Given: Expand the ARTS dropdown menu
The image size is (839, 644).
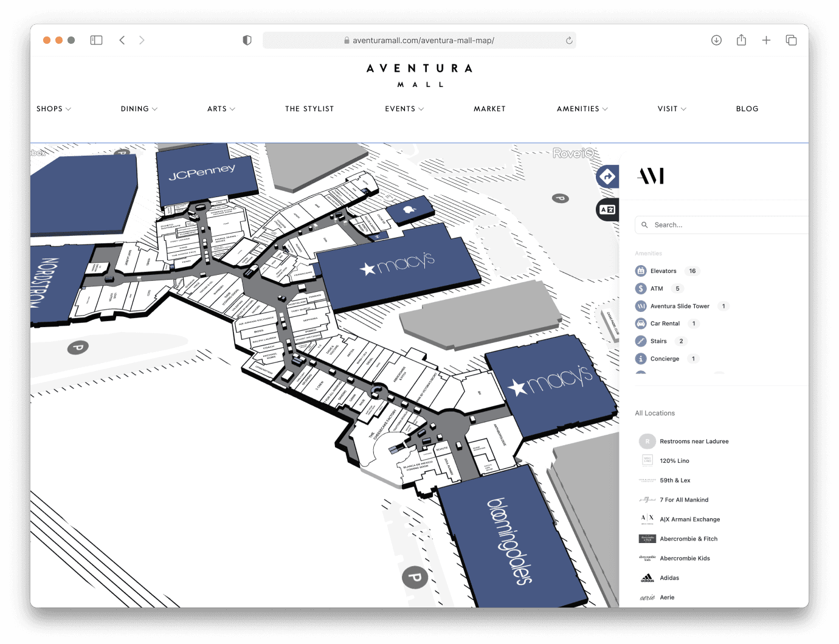Looking at the screenshot, I should click(x=221, y=109).
